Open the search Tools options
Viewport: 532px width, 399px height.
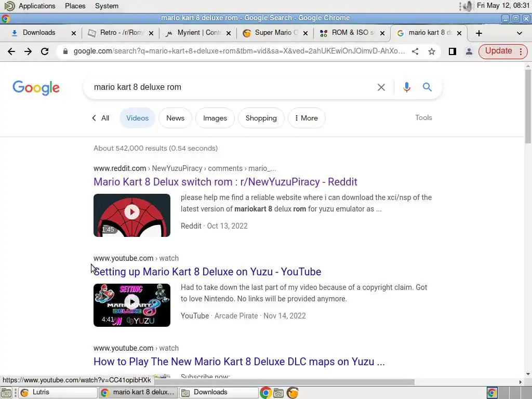423,118
